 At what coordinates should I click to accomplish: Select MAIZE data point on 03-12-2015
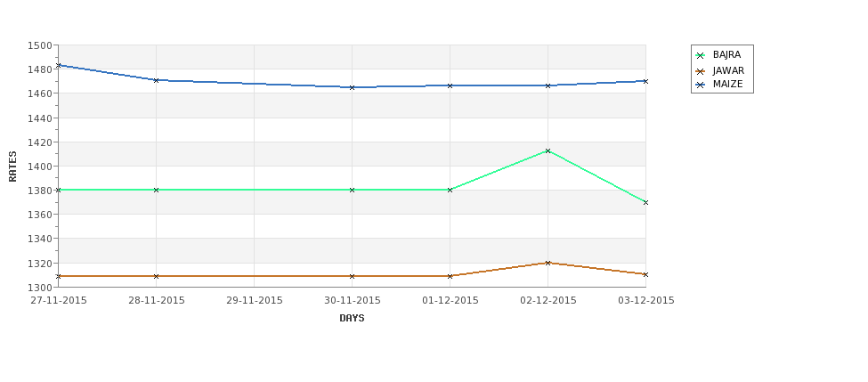click(x=645, y=81)
